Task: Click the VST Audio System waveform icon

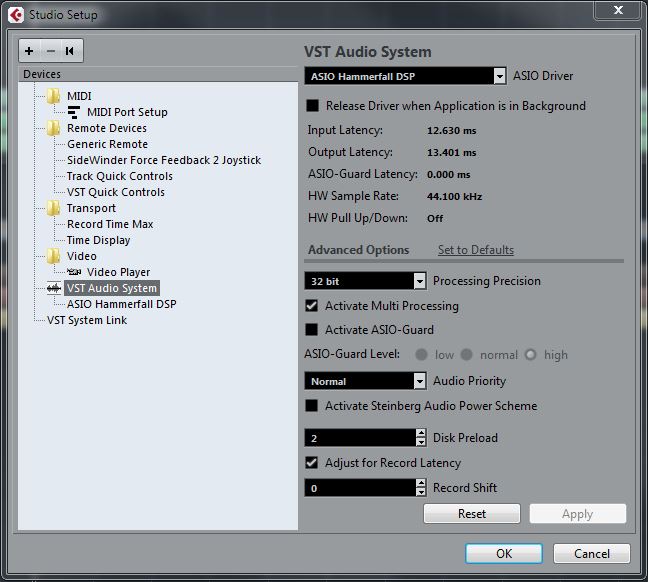Action: 54,288
